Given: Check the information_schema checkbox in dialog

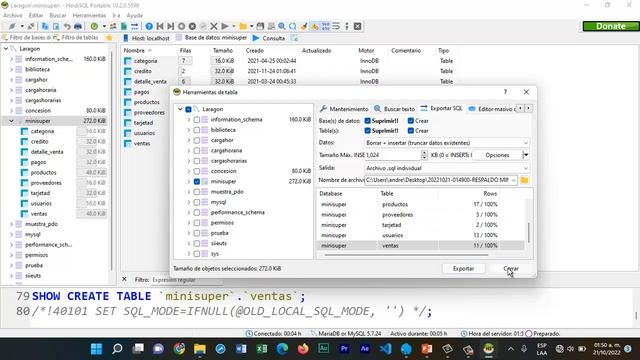Looking at the screenshot, I should [197, 120].
